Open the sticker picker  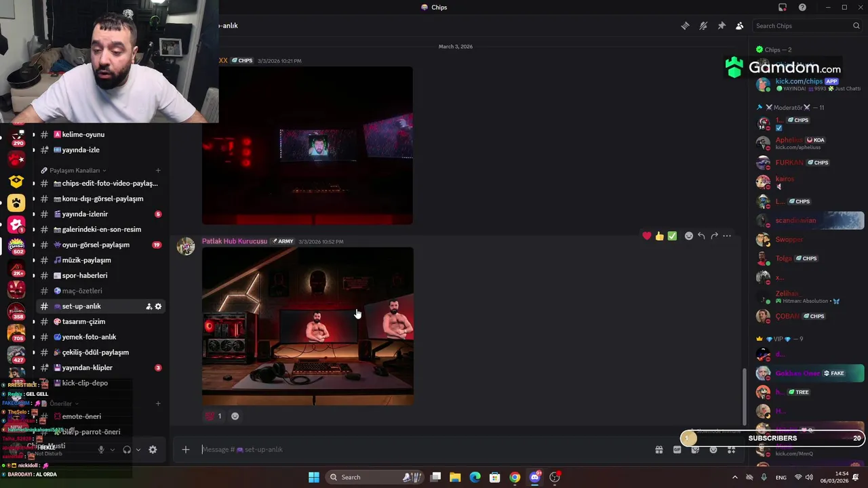(x=695, y=449)
